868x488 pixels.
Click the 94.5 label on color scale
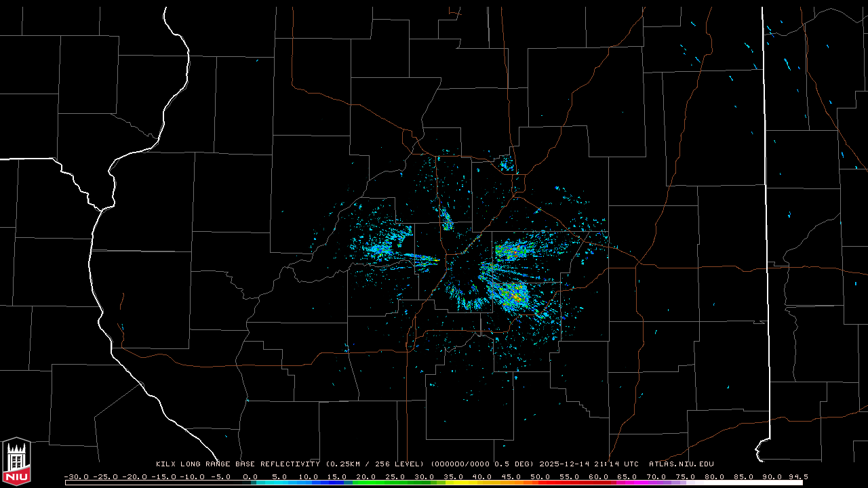coord(797,476)
